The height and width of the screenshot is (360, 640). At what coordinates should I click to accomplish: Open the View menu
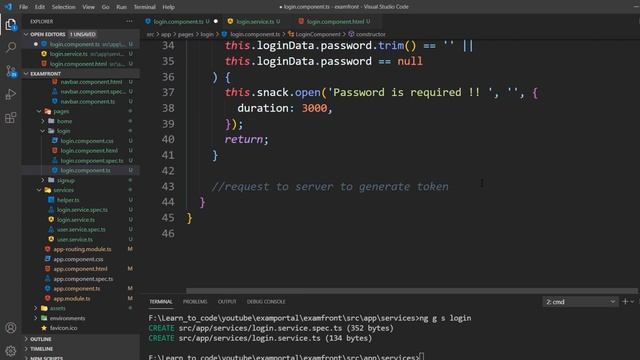tap(88, 7)
